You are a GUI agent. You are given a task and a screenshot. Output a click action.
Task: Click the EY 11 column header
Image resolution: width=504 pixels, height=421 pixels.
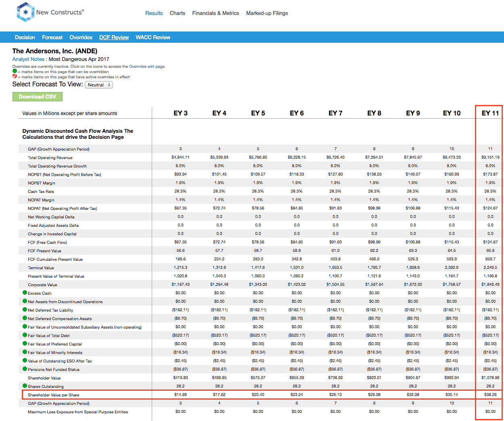pos(490,113)
